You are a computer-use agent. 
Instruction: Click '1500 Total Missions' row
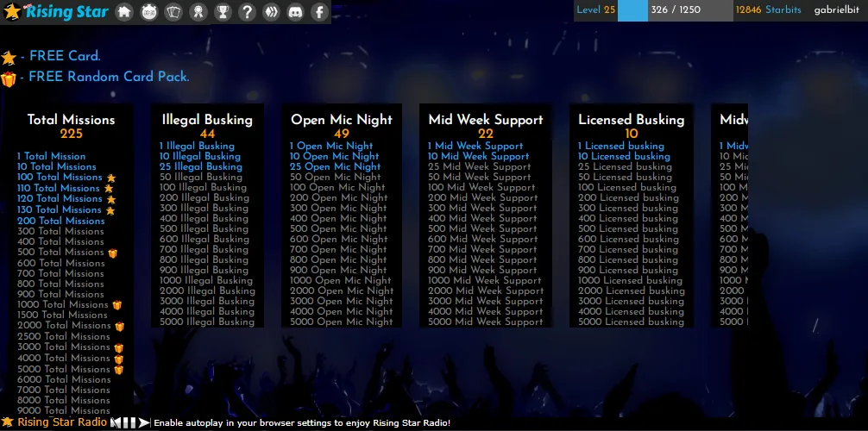click(62, 315)
